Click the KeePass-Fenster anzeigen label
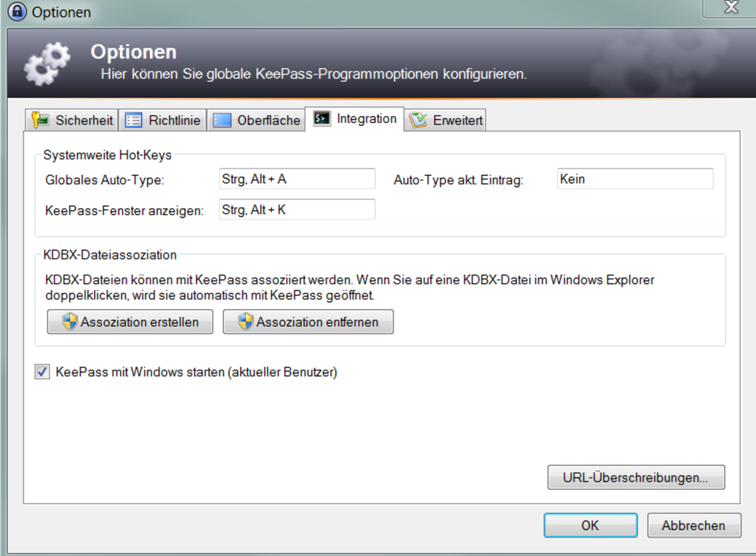 pos(125,211)
